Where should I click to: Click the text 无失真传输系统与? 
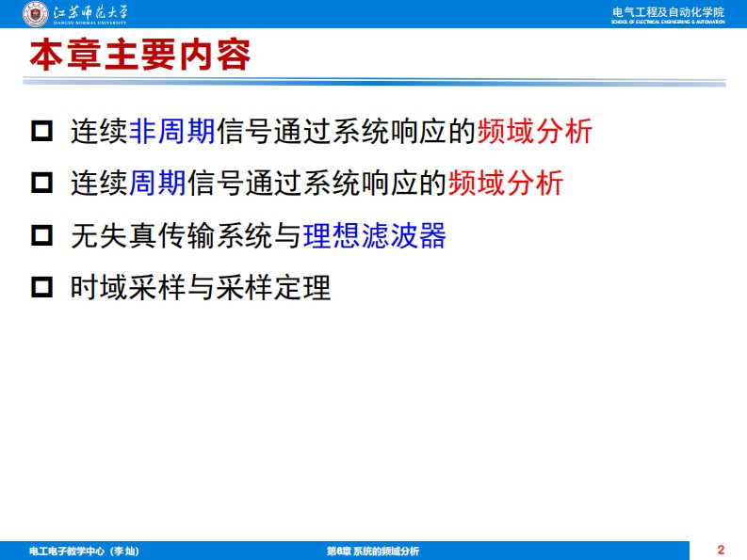[186, 235]
